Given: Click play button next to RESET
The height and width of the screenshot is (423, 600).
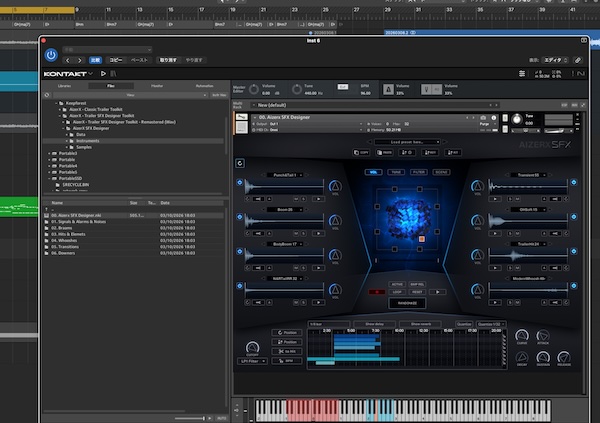Looking at the screenshot, I should coord(437,292).
